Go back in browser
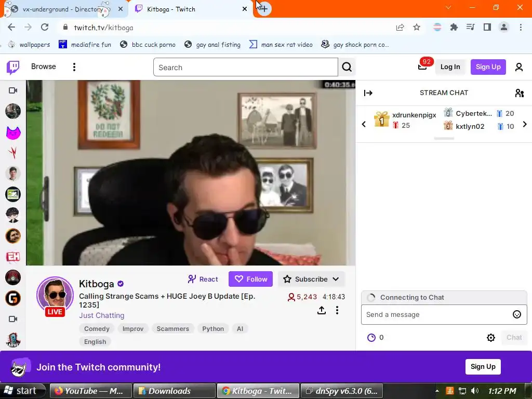 click(11, 28)
